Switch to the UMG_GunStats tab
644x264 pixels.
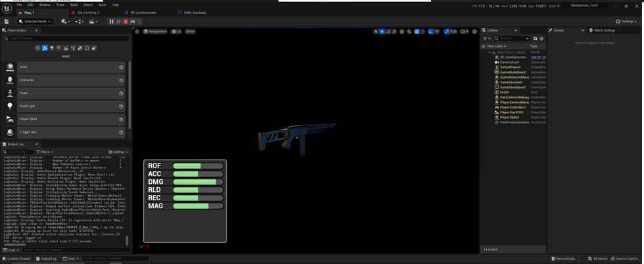195,12
